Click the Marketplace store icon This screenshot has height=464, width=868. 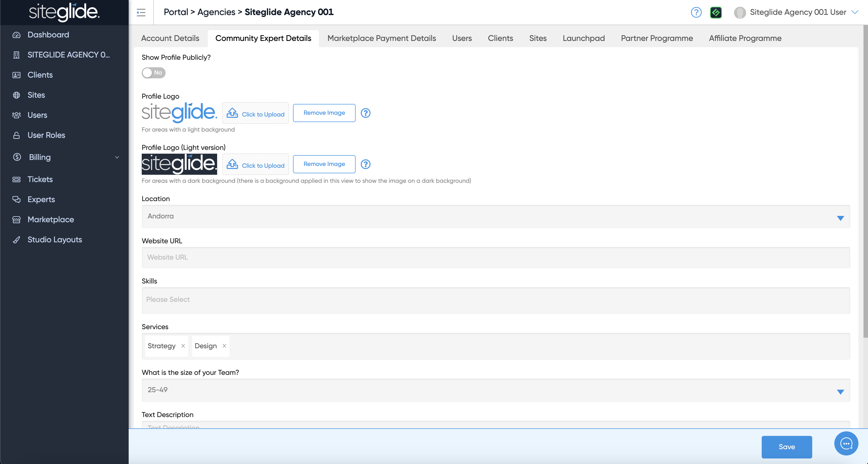tap(17, 219)
